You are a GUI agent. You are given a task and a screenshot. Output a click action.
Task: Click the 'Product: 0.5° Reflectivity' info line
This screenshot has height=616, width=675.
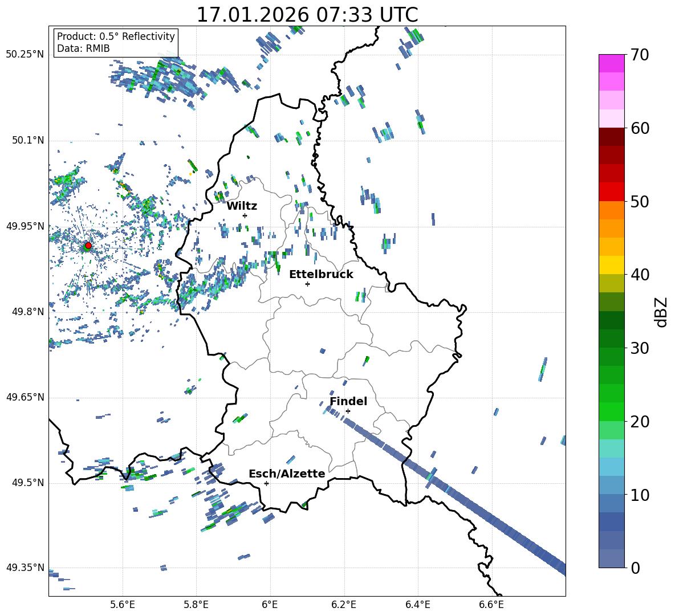tap(116, 36)
